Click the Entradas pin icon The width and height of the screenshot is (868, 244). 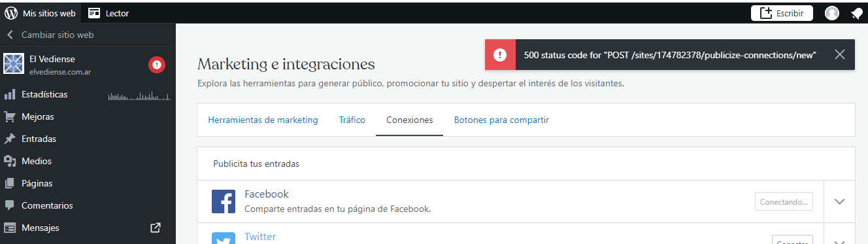click(x=10, y=139)
